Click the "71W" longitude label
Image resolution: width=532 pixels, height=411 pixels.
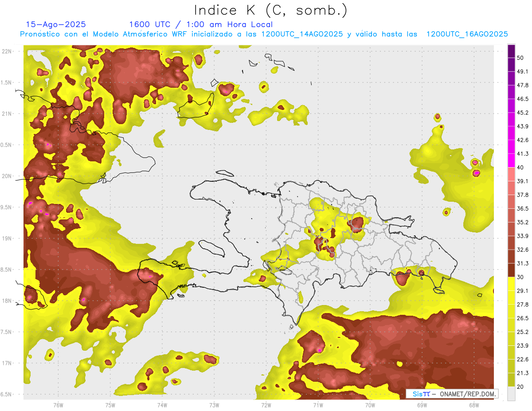point(318,405)
